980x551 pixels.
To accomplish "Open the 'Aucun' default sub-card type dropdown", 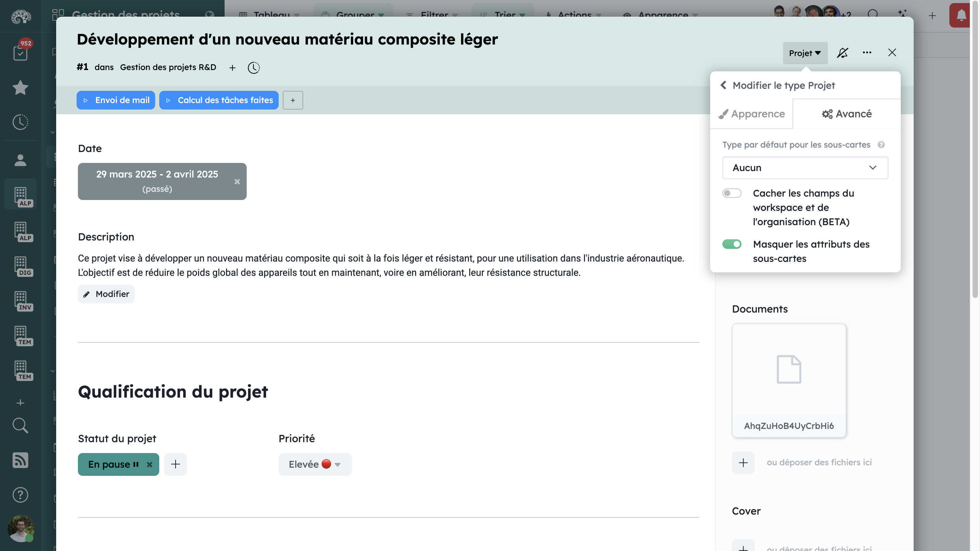I will 805,168.
